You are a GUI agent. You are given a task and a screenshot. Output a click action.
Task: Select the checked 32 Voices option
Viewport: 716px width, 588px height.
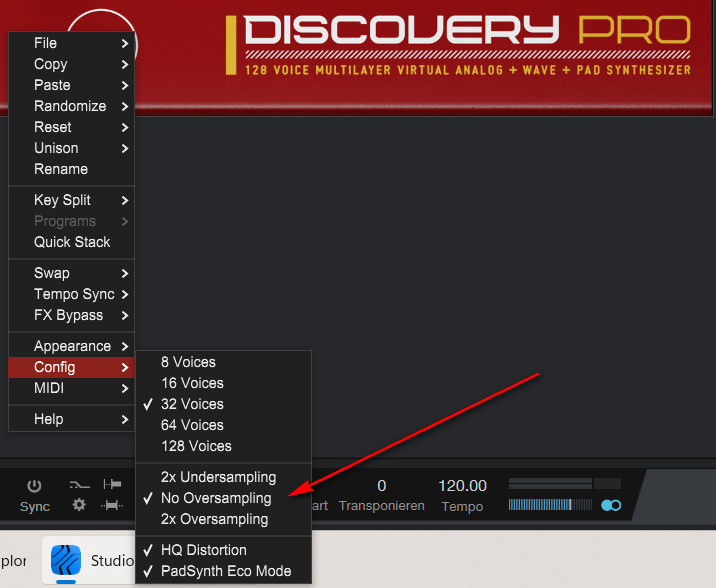coord(224,404)
